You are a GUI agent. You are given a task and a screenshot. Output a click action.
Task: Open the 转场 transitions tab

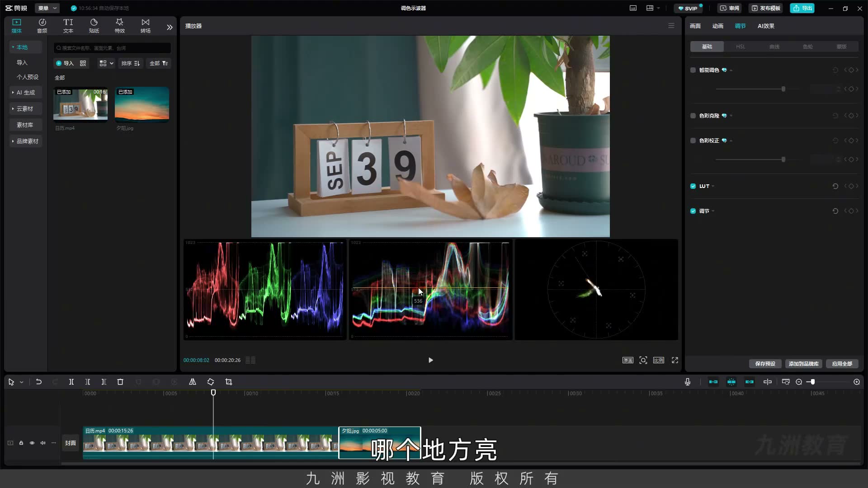pos(146,26)
